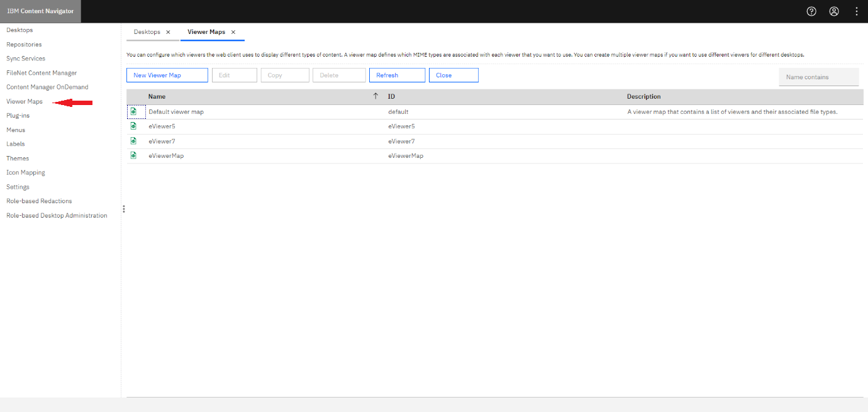Screen dimensions: 868x412
Task: Open the overflow menu at top right
Action: click(x=857, y=11)
